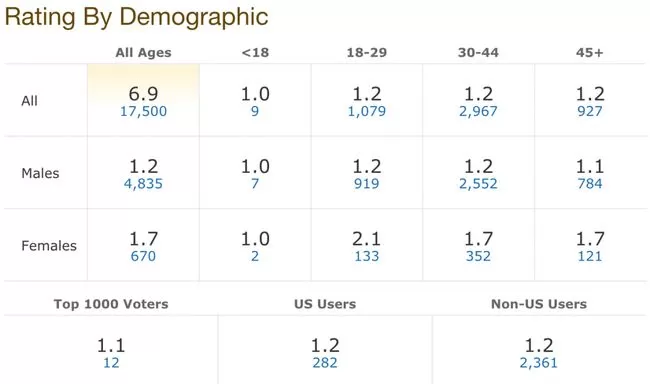Click the Females 18-29 rating of 2.1
The image size is (650, 384).
(x=367, y=239)
